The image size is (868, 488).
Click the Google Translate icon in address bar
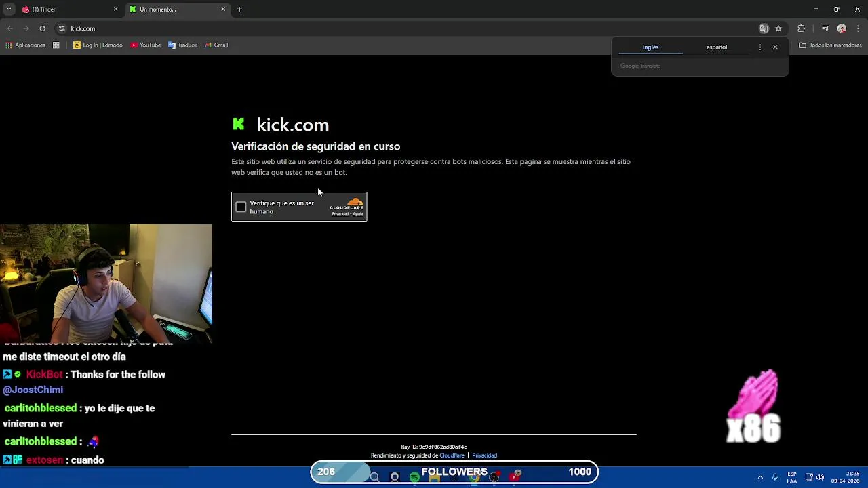[764, 28]
